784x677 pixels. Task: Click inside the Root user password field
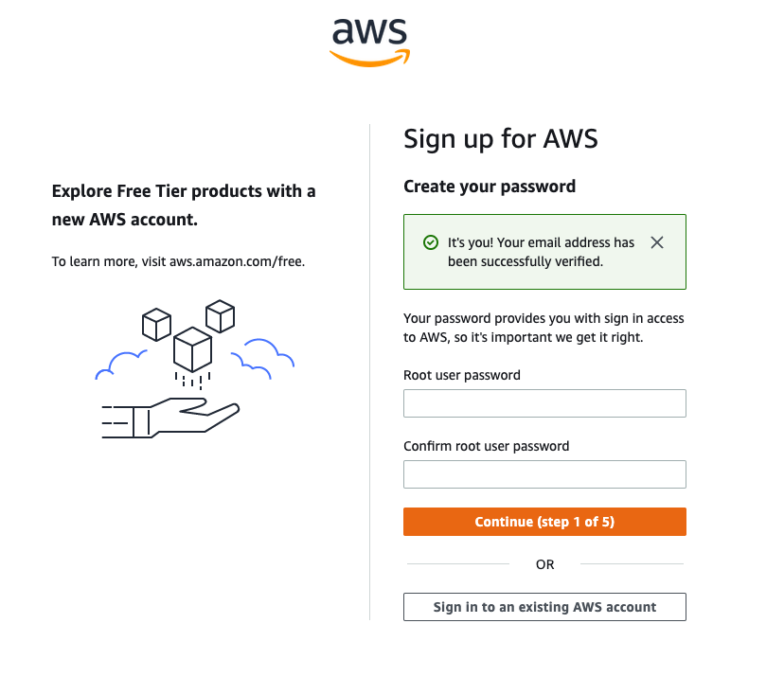click(544, 402)
